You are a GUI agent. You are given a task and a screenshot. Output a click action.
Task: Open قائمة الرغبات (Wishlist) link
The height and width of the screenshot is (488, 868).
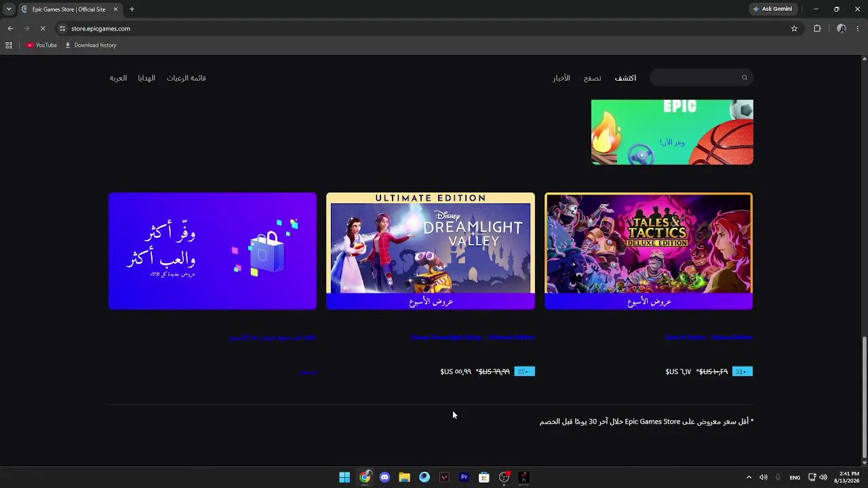click(x=186, y=78)
